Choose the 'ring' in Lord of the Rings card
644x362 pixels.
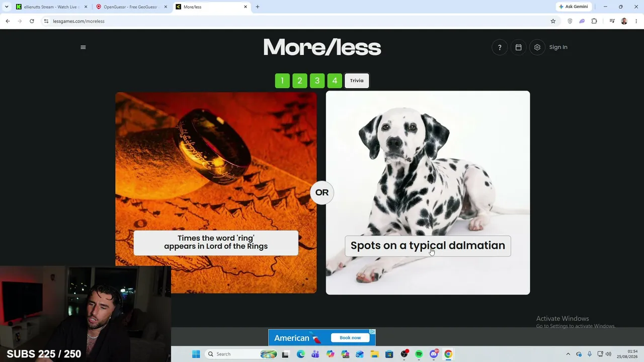point(216,193)
